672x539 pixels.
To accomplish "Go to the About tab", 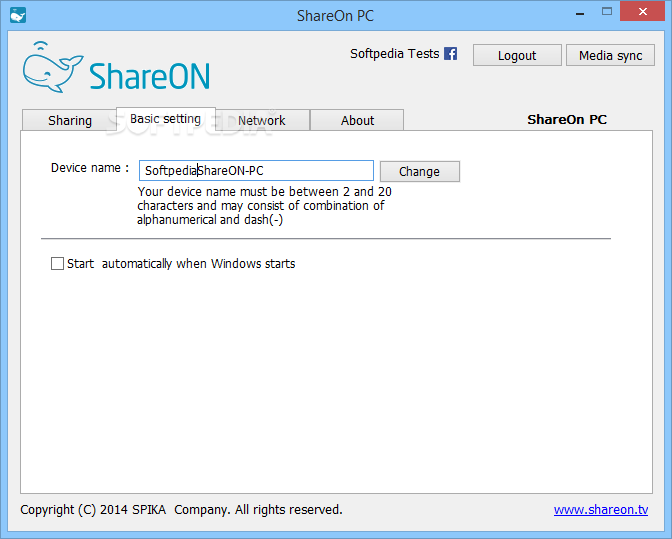I will [357, 120].
